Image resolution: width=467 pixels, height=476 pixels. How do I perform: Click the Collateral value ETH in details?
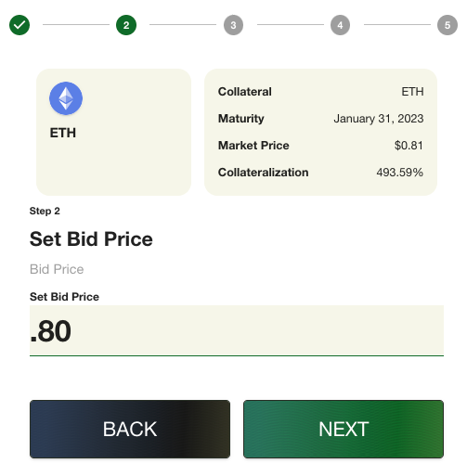(x=412, y=92)
